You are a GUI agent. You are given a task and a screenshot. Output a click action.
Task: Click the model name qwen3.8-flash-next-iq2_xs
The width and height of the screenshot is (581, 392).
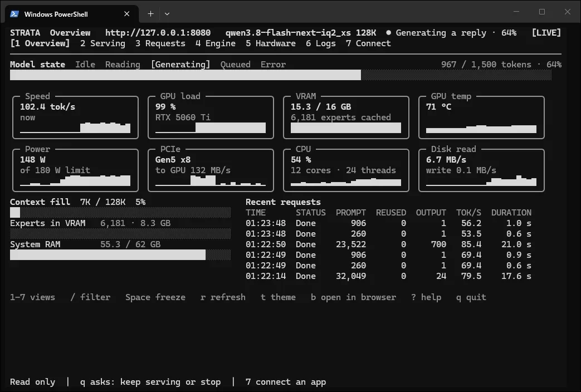(289, 33)
